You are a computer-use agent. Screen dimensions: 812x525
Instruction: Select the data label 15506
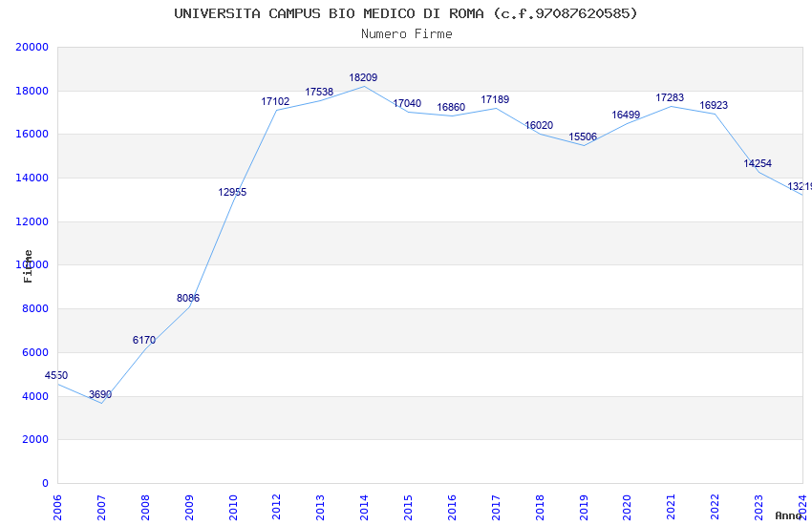click(x=583, y=136)
